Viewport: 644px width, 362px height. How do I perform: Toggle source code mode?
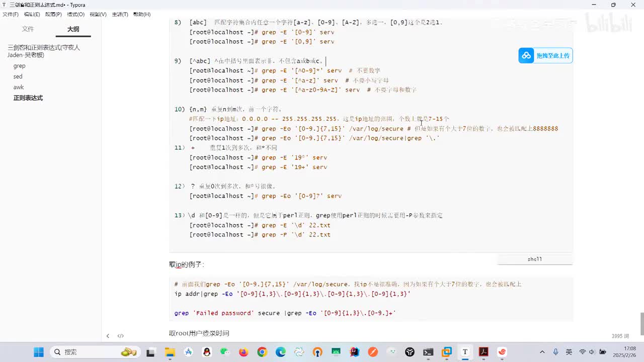[121, 336]
